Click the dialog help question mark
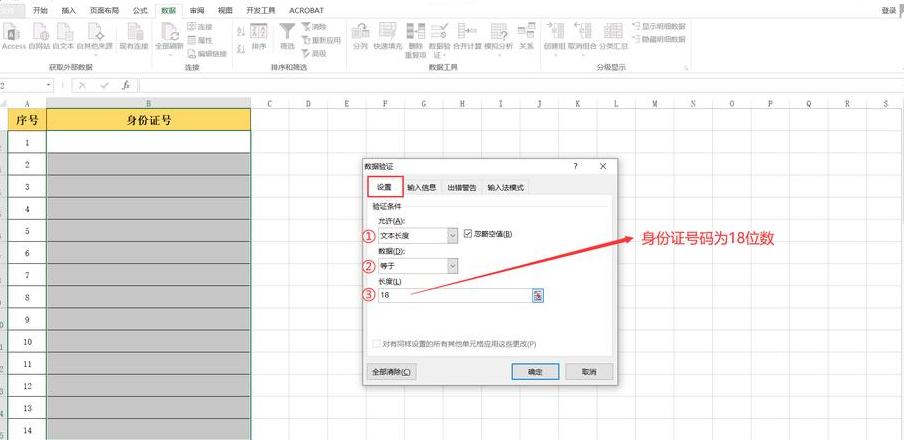This screenshot has height=440, width=904. coord(575,166)
